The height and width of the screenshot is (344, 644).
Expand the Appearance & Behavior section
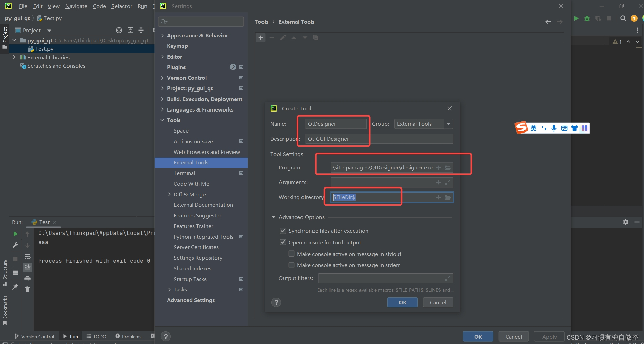(162, 35)
